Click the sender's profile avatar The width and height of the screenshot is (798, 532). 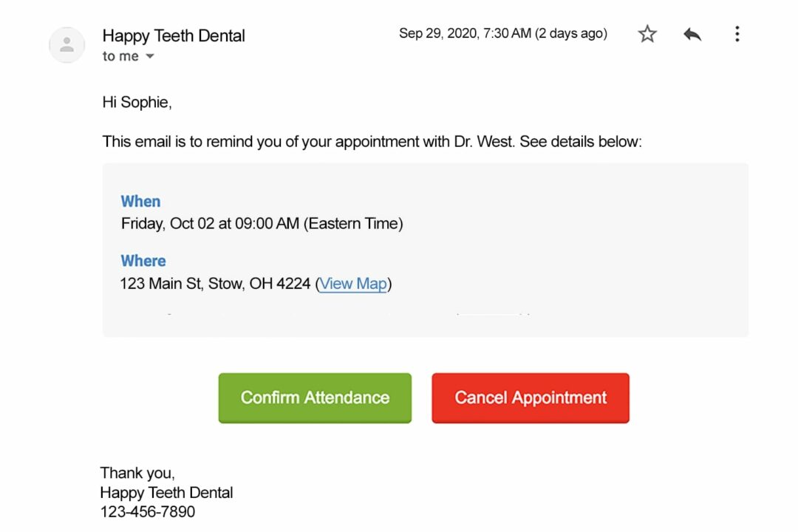[x=66, y=45]
